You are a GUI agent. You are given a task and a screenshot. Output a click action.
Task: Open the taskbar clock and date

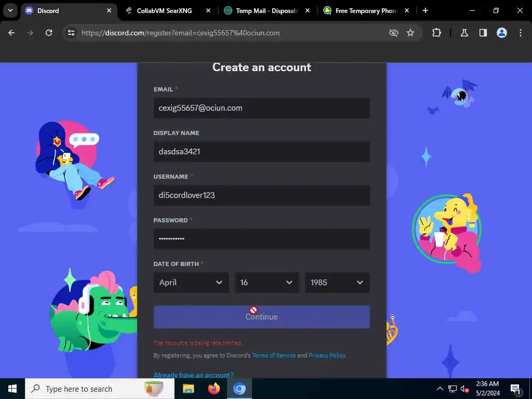[x=487, y=389]
